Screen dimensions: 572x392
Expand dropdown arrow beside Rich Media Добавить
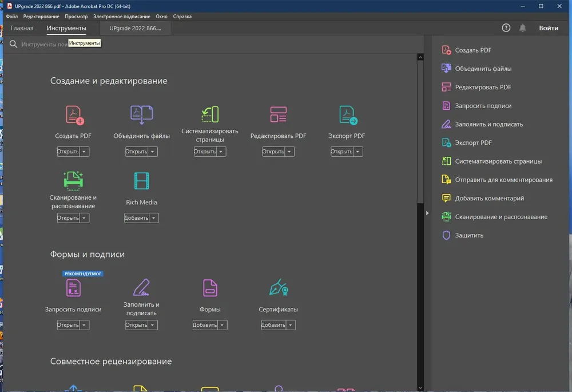click(x=153, y=218)
